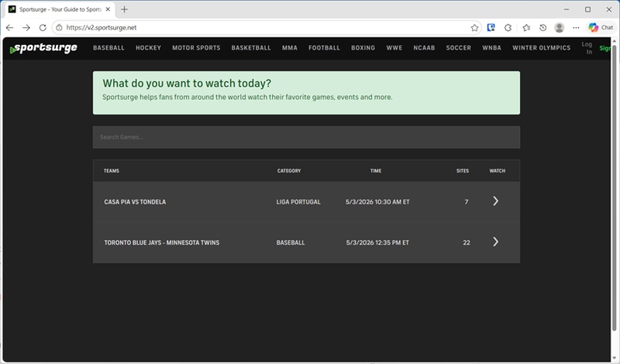The width and height of the screenshot is (620, 364).
Task: Select the Sportsurge browser tab
Action: click(60, 9)
